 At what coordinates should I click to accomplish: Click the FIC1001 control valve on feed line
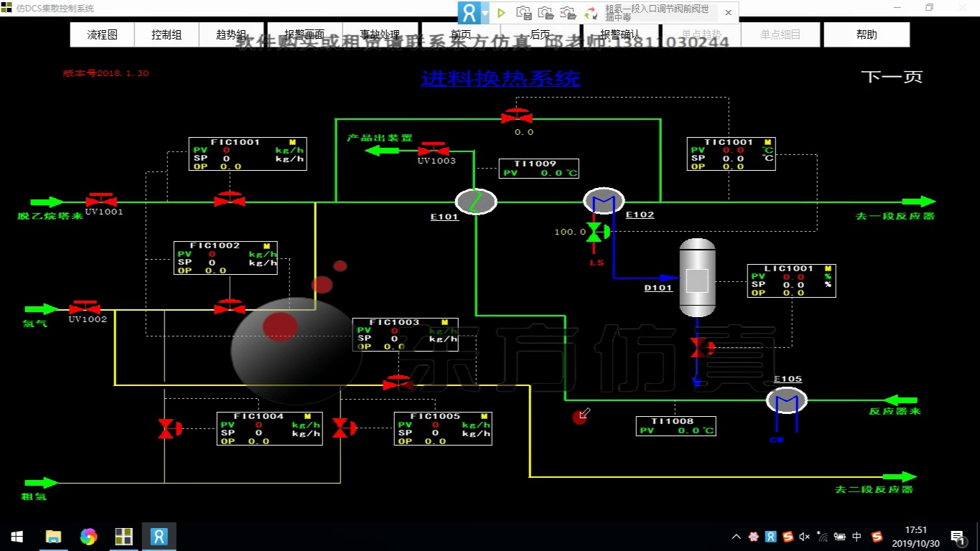(x=230, y=199)
